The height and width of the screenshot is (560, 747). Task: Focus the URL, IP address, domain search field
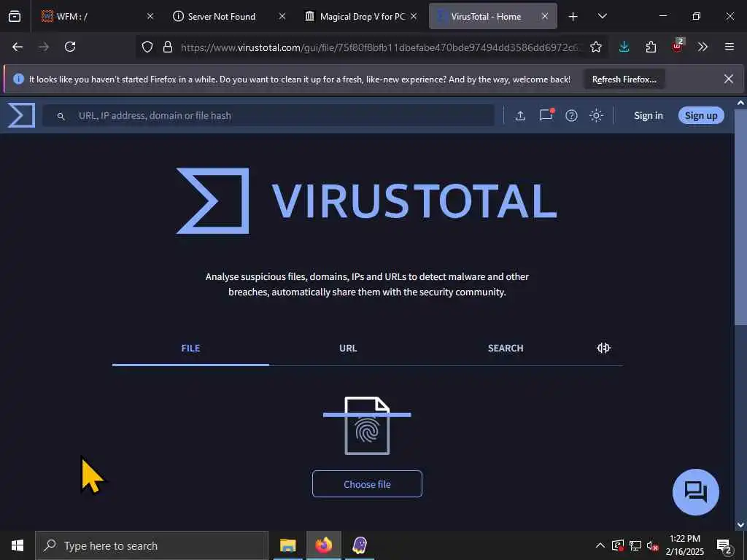pos(268,116)
